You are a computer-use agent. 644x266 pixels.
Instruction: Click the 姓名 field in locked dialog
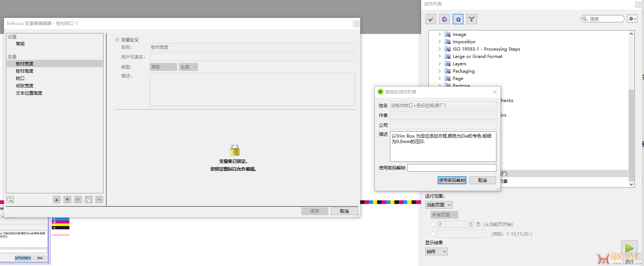[443, 105]
